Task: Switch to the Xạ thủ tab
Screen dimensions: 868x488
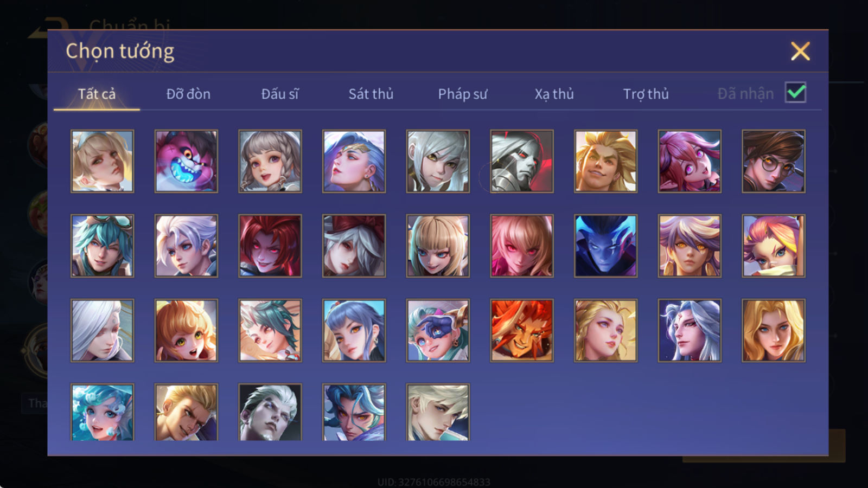Action: pyautogui.click(x=554, y=94)
